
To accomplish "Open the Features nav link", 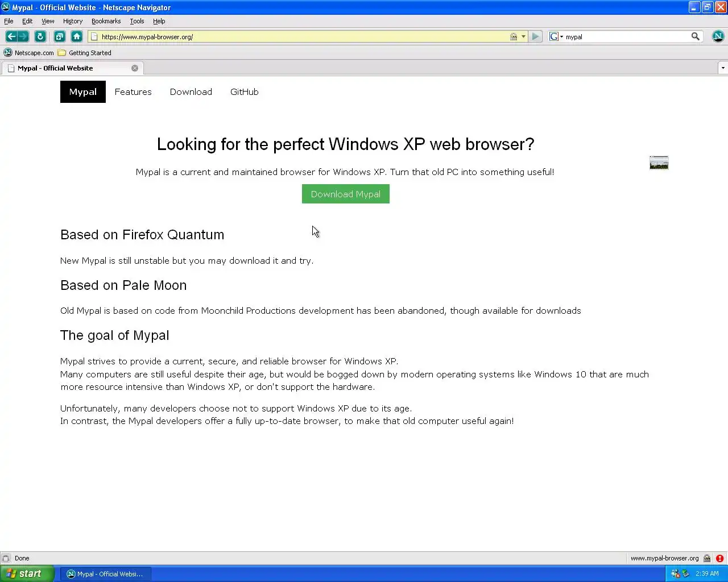I will pos(133,92).
